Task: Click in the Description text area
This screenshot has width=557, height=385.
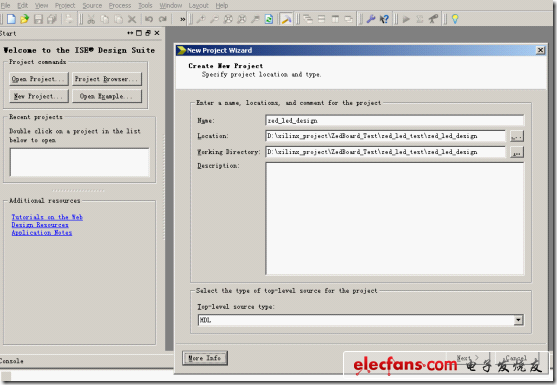Action: [394, 218]
